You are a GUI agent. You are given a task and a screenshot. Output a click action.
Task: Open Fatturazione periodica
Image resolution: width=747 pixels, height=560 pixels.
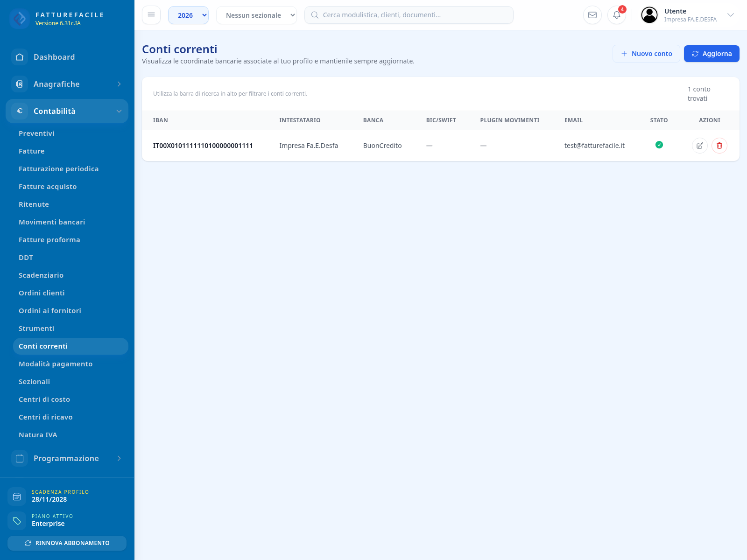tap(70, 169)
